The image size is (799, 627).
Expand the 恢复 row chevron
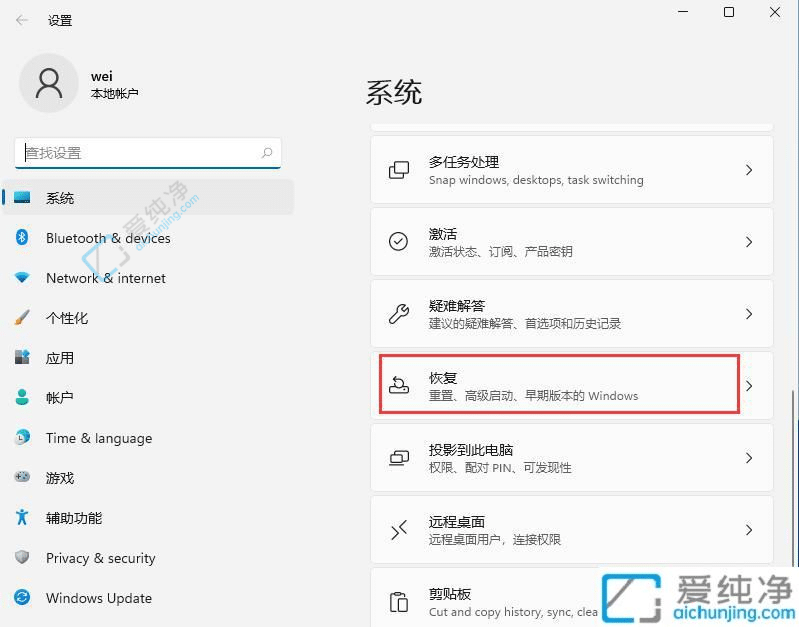click(x=749, y=385)
